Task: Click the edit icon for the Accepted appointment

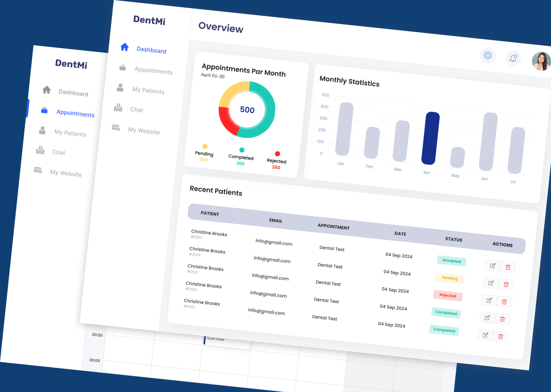Action: tap(493, 265)
